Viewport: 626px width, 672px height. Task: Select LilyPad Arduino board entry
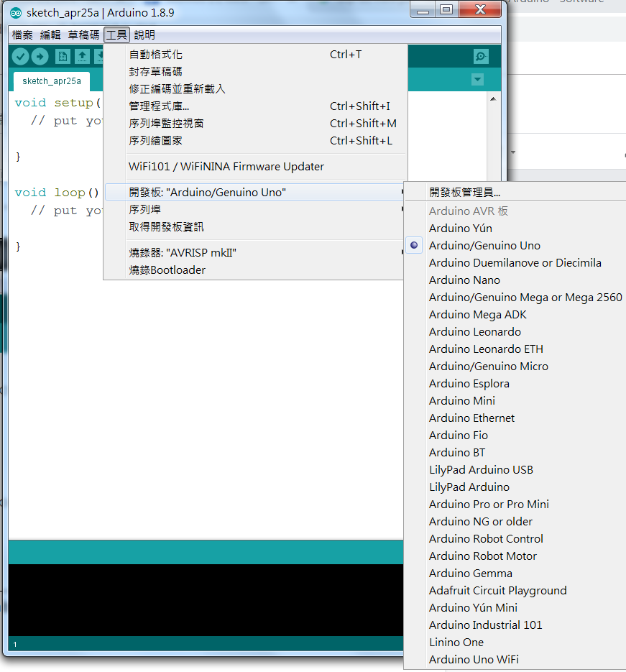click(515, 487)
